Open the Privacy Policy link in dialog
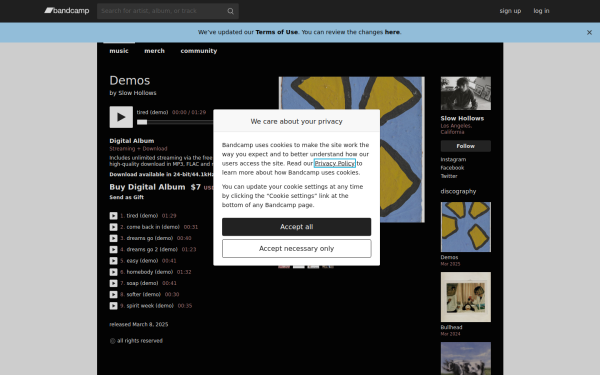Screen dimensions: 600x375 point(335,163)
